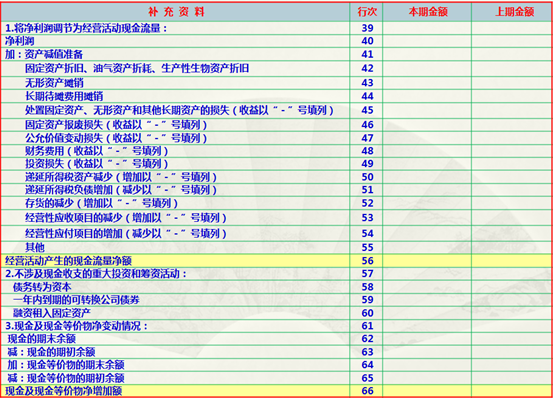Select the 长期待摊费用摊销 row label
553x398 pixels.
(64, 96)
